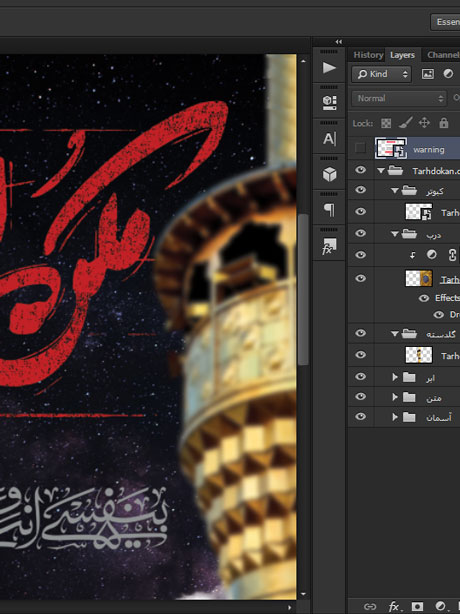Image resolution: width=460 pixels, height=614 pixels.
Task: Collapse the کبوتر group arrow
Action: 395,191
